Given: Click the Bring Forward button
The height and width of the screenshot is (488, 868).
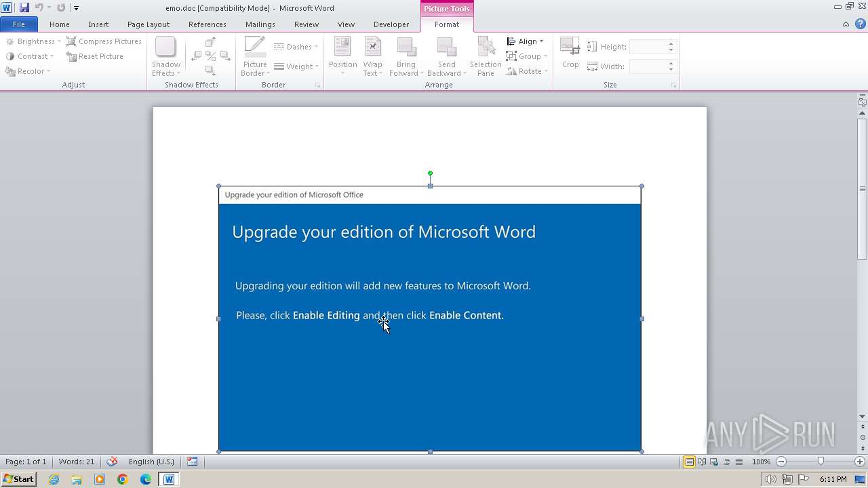Looking at the screenshot, I should pos(406,57).
